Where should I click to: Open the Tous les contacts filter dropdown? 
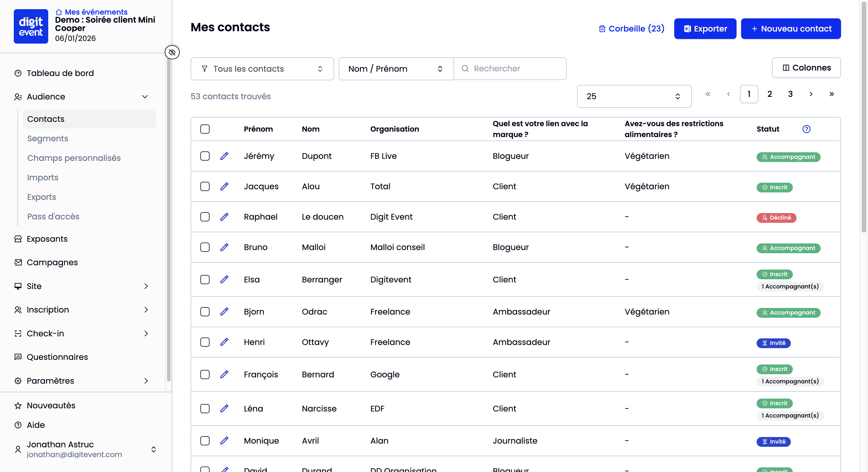coord(262,69)
